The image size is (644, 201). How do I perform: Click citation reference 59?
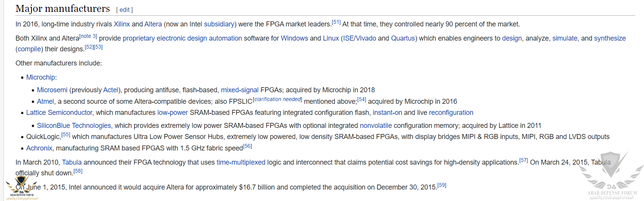pyautogui.click(x=442, y=185)
